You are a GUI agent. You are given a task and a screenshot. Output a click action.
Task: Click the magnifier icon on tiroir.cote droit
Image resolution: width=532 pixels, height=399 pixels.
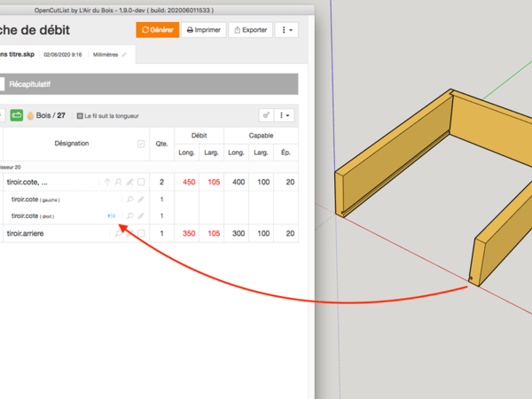pos(129,215)
